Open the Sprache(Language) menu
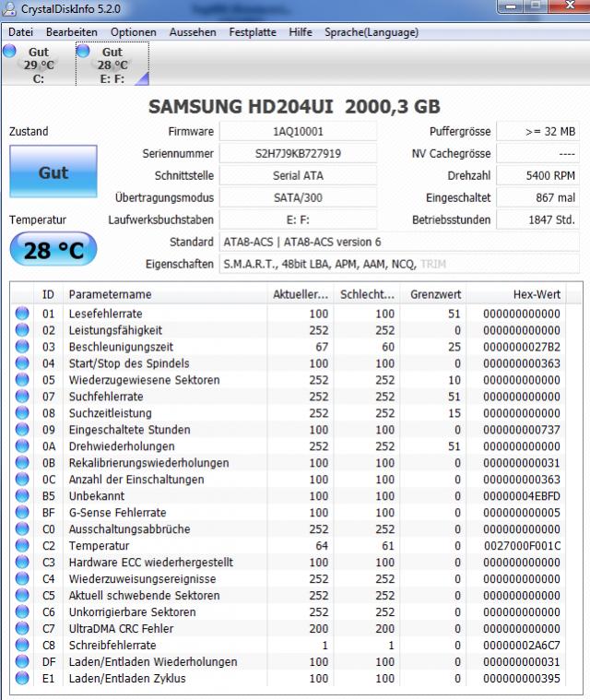 click(x=372, y=32)
